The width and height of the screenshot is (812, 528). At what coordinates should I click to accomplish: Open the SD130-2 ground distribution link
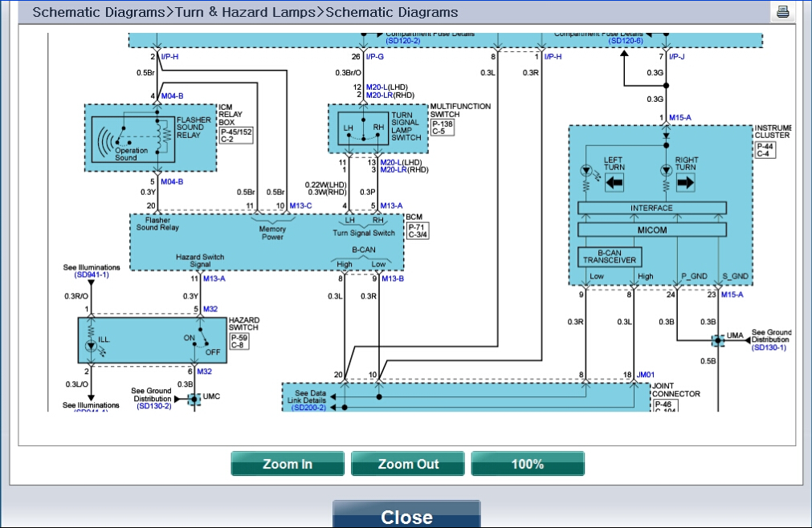[x=153, y=406]
